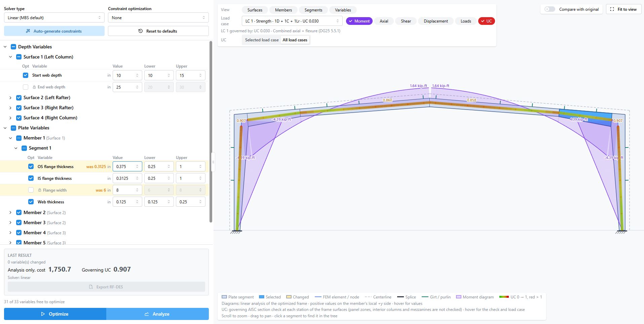The image size is (644, 324).
Task: Turn off the Moment diagram
Action: point(359,21)
